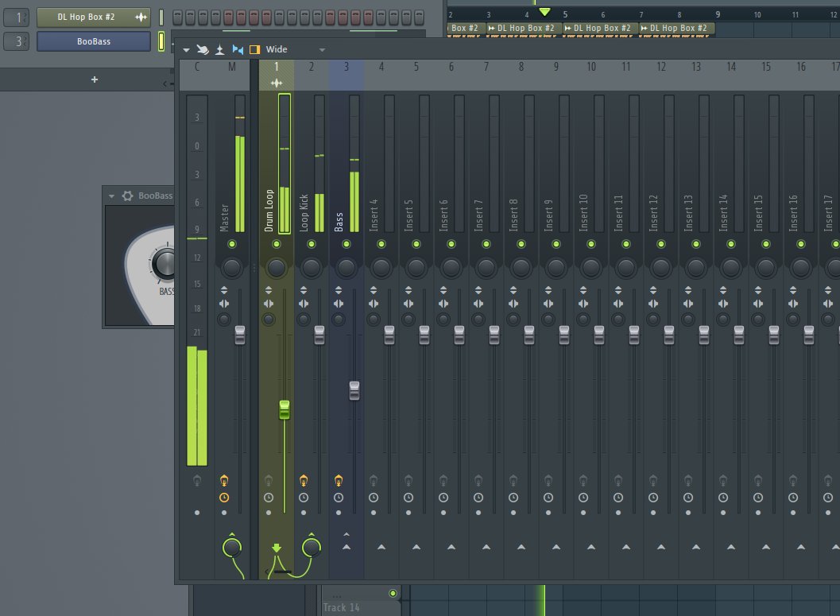Select the C current track header
The image size is (840, 616).
197,75
